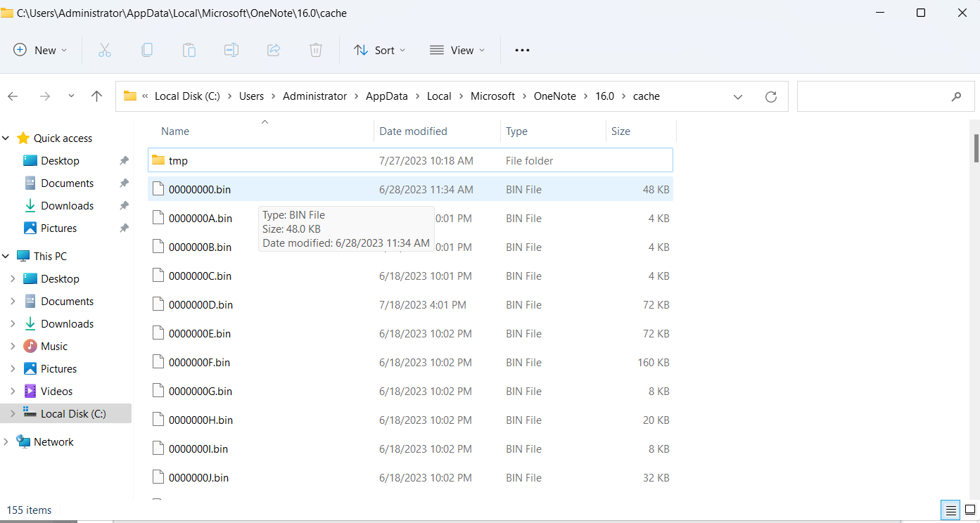
Task: Open the New dropdown menu
Action: point(41,50)
